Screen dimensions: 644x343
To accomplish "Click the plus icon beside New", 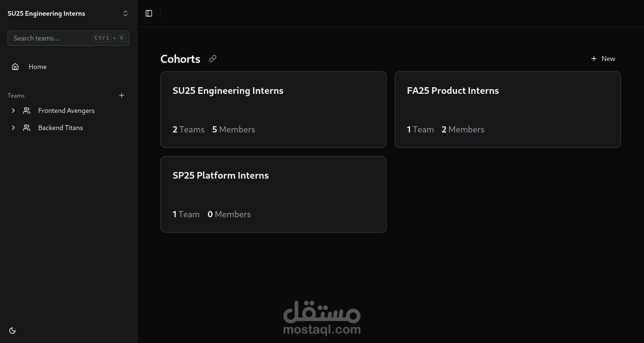I will (x=594, y=59).
